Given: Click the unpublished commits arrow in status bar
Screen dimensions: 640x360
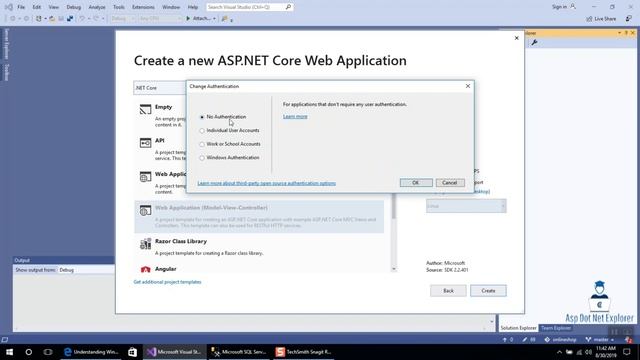Looking at the screenshot, I should coord(508,340).
